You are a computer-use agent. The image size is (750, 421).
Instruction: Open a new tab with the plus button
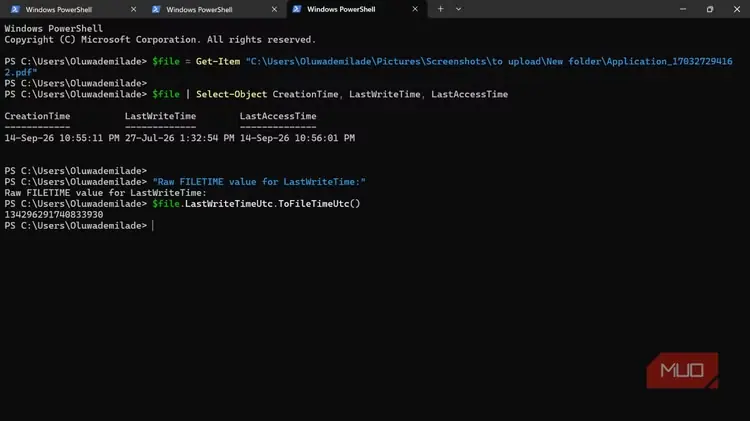(441, 9)
